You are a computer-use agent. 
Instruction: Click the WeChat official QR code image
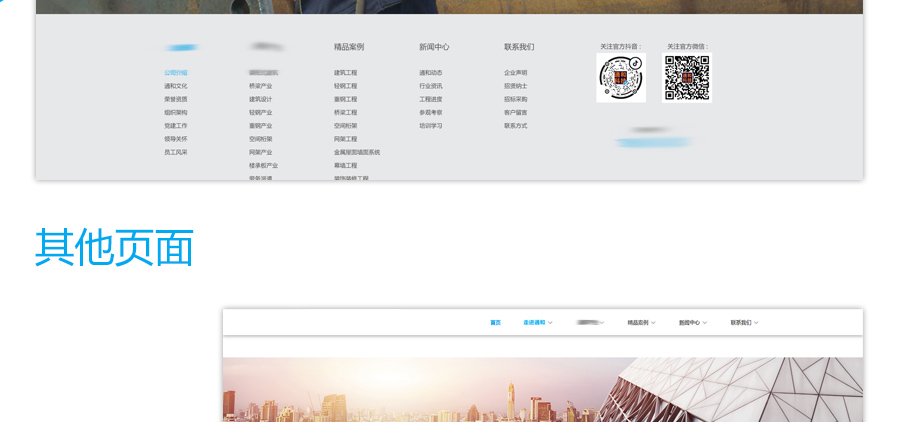click(687, 78)
